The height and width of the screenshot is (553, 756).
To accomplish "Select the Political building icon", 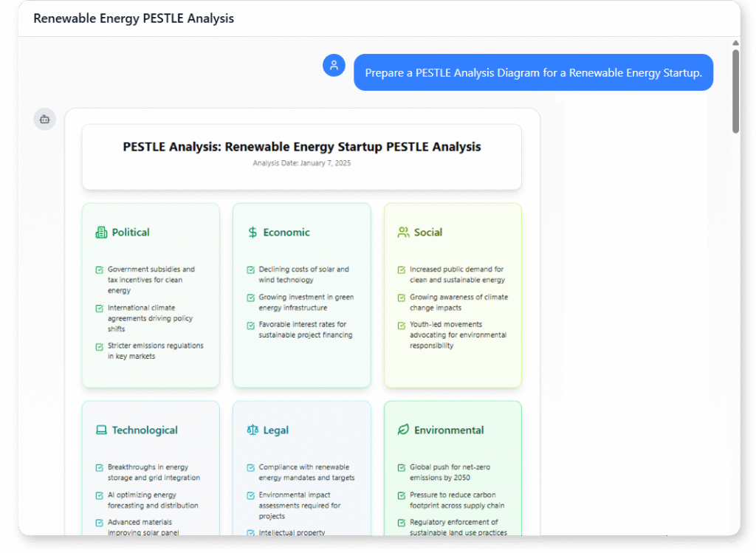I will click(100, 232).
